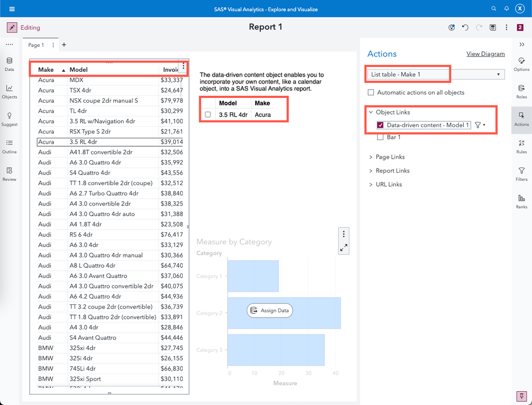Screen dimensions: 532x405
Task: Select the NSX coupe 2dr manual S row
Action: [x=110, y=101]
